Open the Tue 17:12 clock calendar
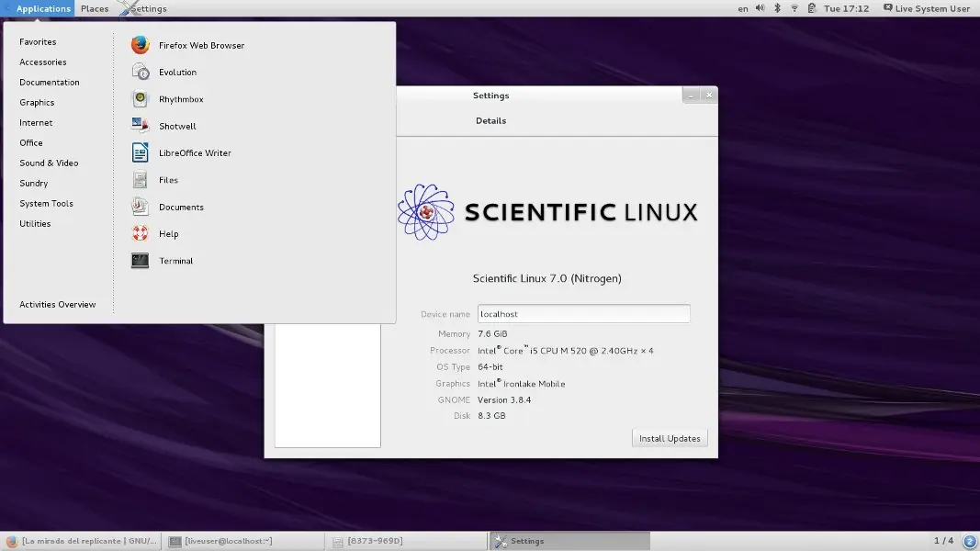 [846, 8]
